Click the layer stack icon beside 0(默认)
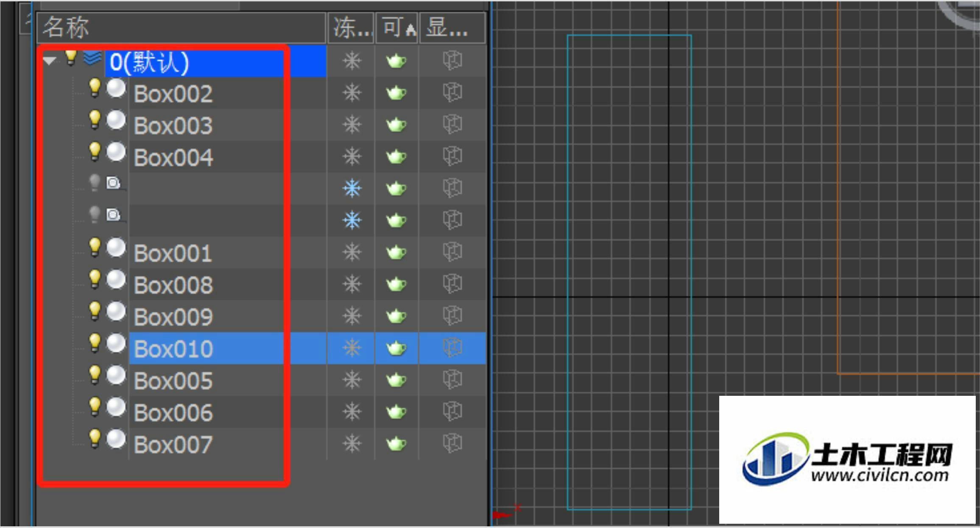980x528 pixels. coord(92,58)
